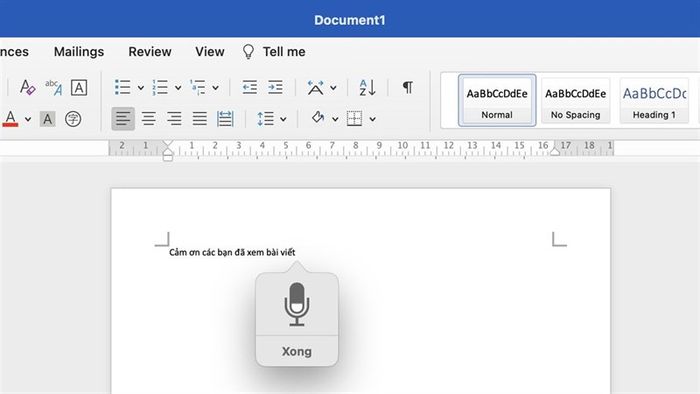Screen dimensions: 700x394
Task: Apply a multilevel list
Action: pos(197,87)
